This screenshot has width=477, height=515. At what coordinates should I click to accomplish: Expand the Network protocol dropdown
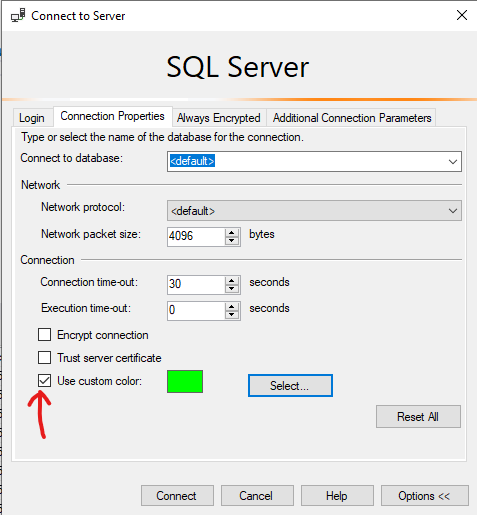(452, 211)
